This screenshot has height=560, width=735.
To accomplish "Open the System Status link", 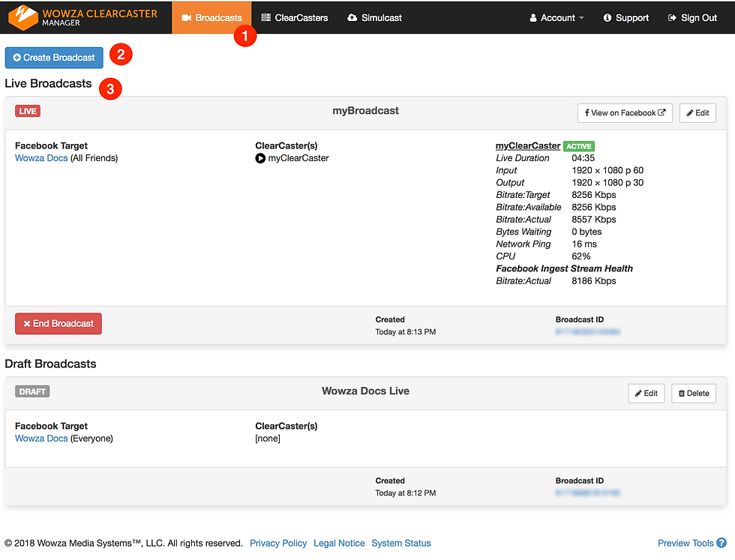I will coord(400,543).
